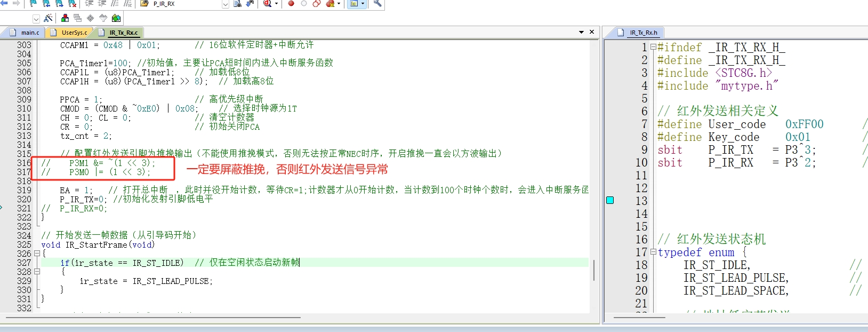Image resolution: width=868 pixels, height=332 pixels.
Task: Click the 'tx_cnt = 2;' code line
Action: point(86,136)
